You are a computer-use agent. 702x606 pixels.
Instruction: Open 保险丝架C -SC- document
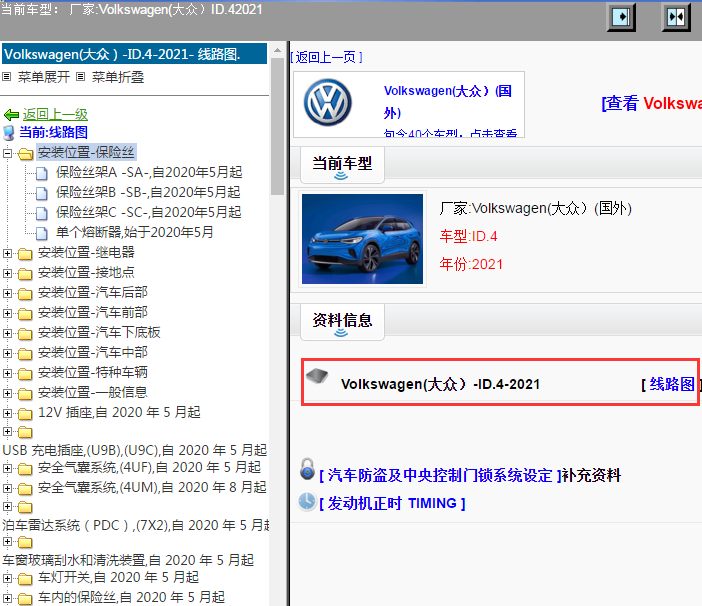tap(149, 212)
